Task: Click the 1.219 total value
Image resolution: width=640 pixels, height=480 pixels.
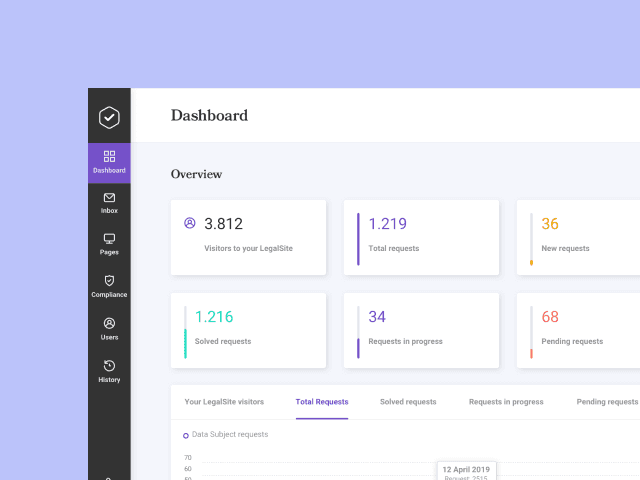Action: pyautogui.click(x=387, y=224)
